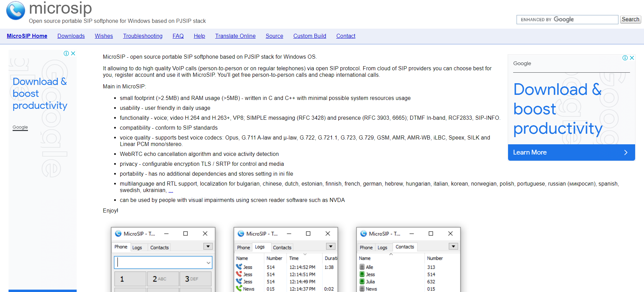The width and height of the screenshot is (644, 292).
Task: Click contact number 313
Action: (431, 267)
